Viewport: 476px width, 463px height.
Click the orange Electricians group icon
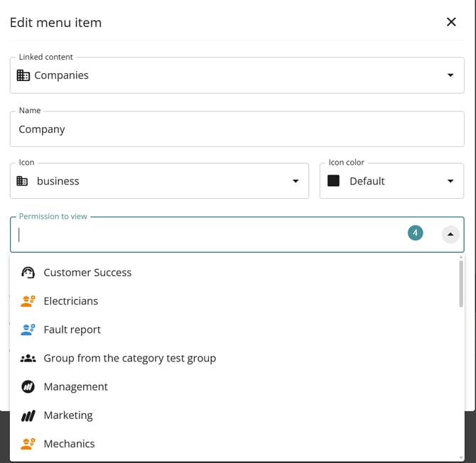tap(28, 301)
